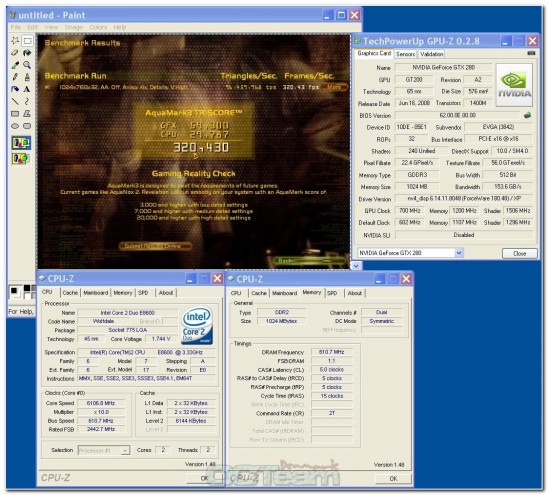Select the Graphics Card tab in GPU-Z
This screenshot has width=548, height=495.
(374, 53)
